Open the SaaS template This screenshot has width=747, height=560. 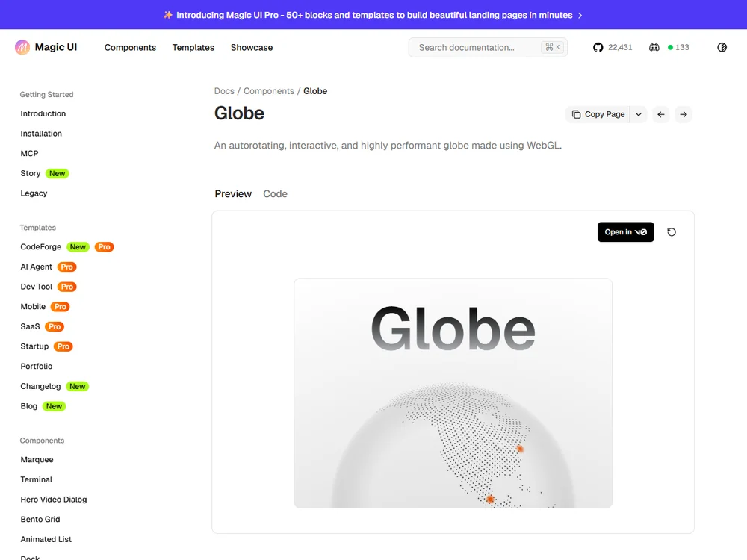30,327
